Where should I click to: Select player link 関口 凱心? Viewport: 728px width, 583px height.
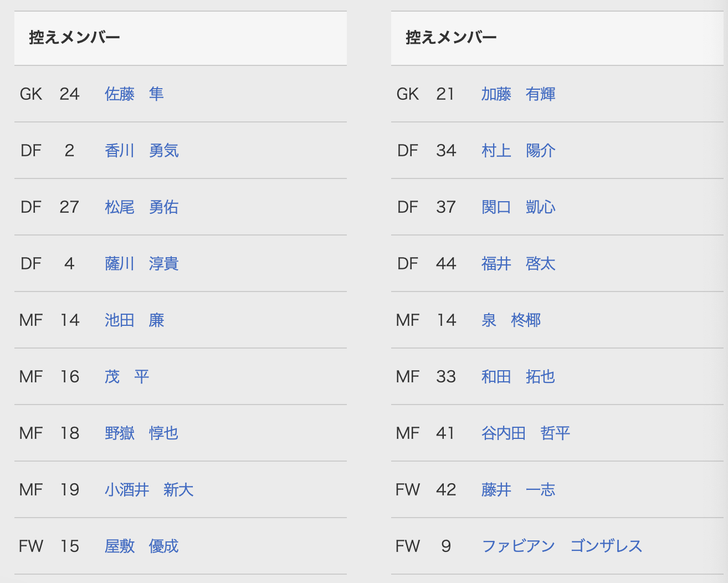pyautogui.click(x=519, y=207)
